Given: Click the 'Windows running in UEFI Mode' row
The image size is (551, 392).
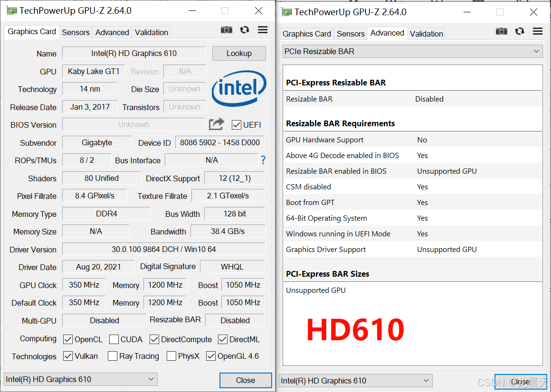Looking at the screenshot, I should pos(413,233).
